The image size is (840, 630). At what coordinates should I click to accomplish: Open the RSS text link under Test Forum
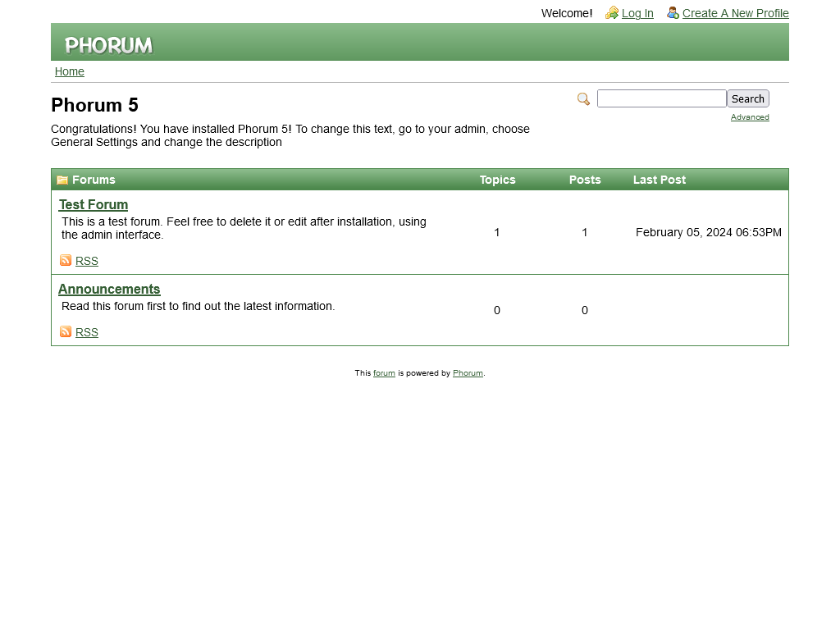point(87,262)
